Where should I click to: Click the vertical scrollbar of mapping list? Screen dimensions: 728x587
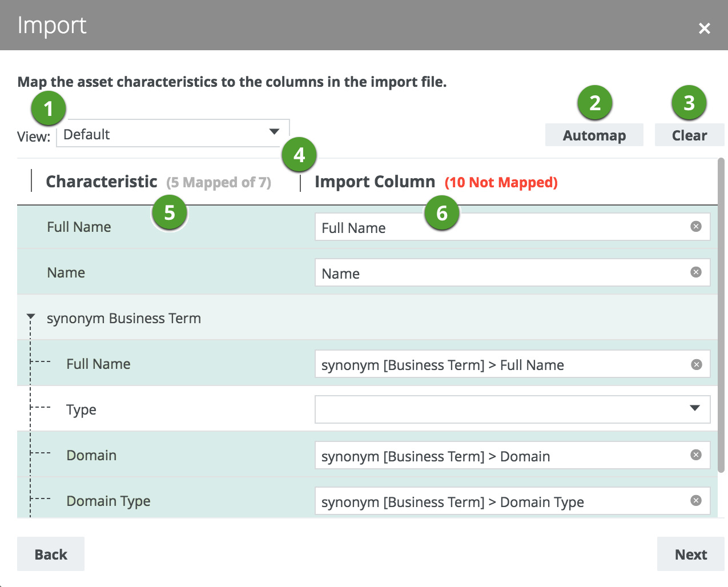(x=721, y=314)
